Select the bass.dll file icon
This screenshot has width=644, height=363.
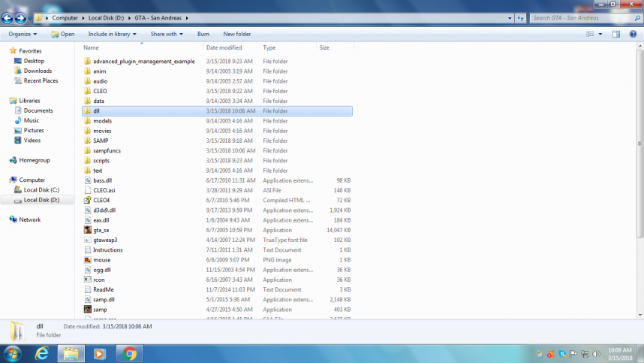pyautogui.click(x=88, y=180)
